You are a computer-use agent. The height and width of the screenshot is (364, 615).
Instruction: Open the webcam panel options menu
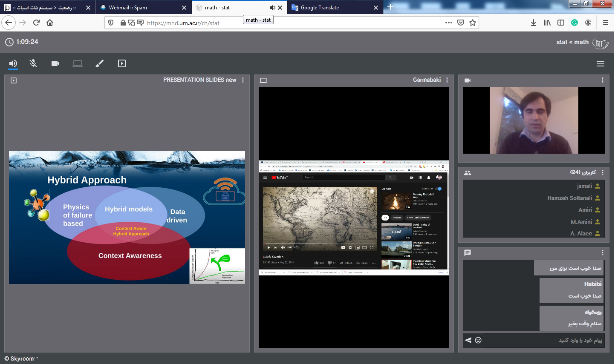pos(602,80)
